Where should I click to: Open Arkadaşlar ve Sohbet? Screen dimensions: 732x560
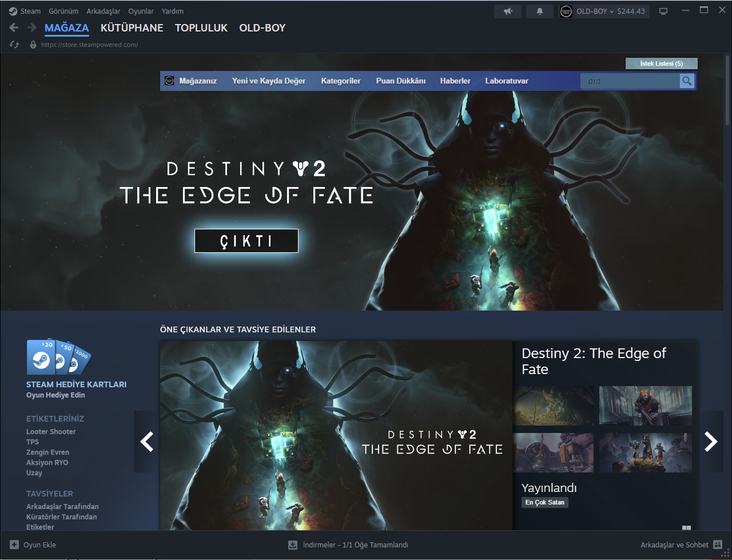[x=674, y=545]
